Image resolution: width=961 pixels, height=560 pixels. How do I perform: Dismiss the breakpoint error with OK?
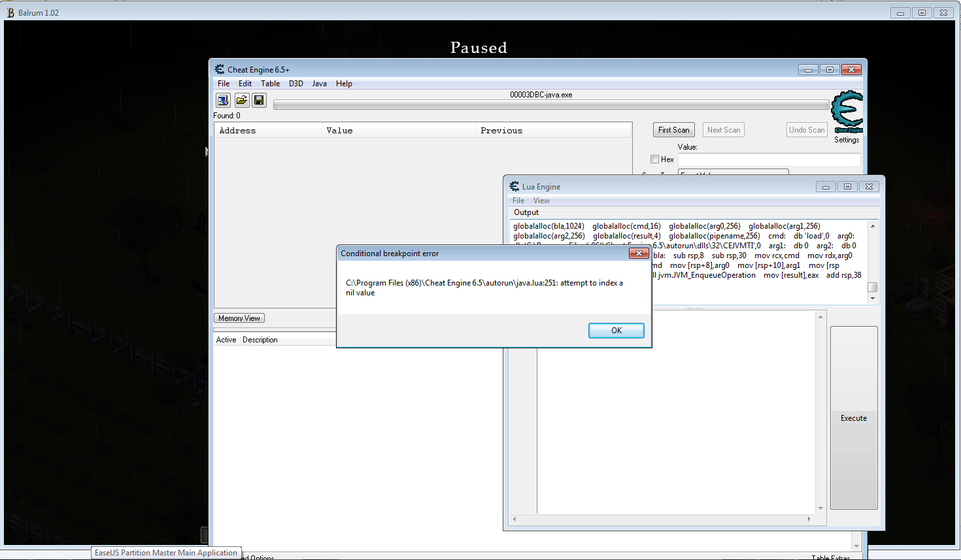pyautogui.click(x=615, y=330)
